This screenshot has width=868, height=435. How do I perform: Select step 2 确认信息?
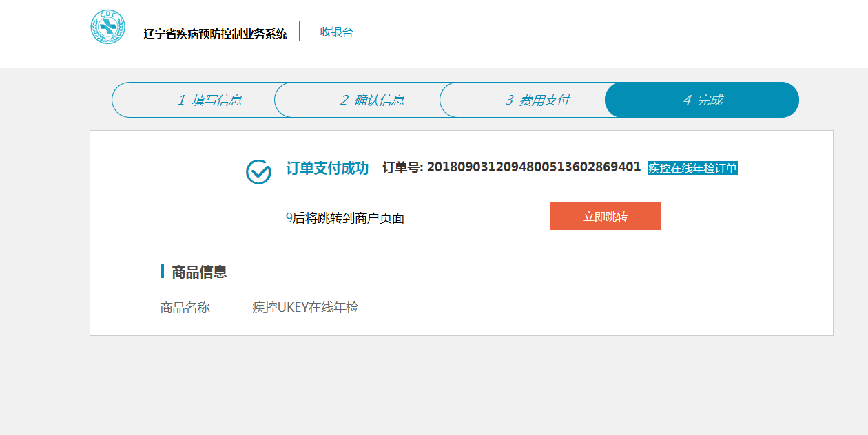pos(372,100)
